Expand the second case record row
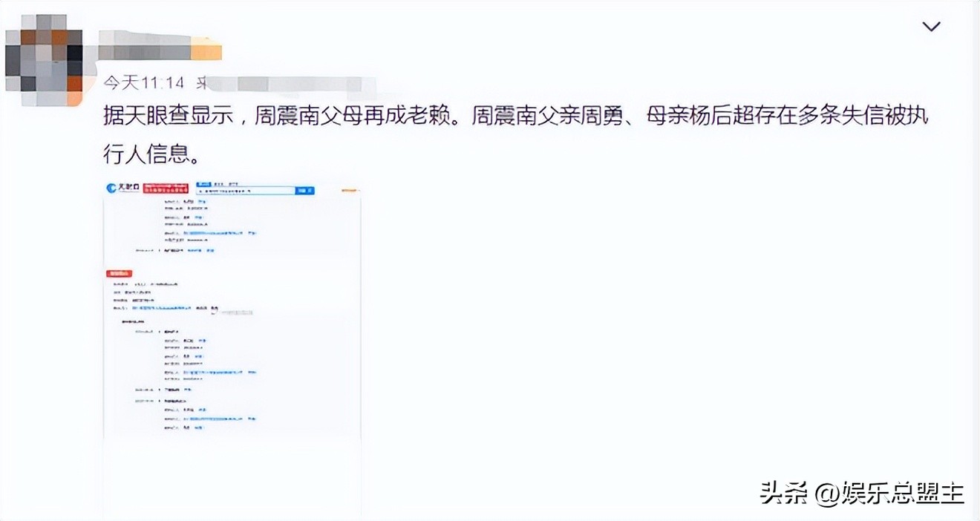Screen dimensions: 980x521 pos(159,389)
